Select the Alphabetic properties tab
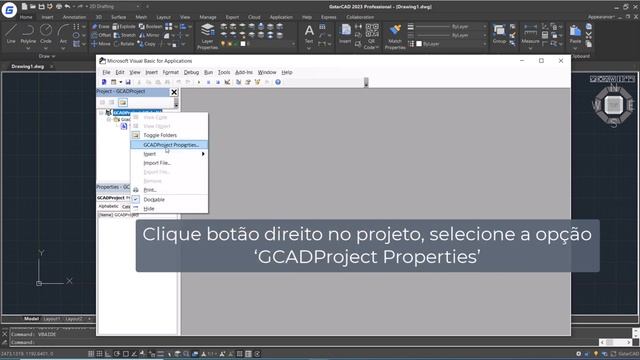The image size is (640, 360). (108, 207)
